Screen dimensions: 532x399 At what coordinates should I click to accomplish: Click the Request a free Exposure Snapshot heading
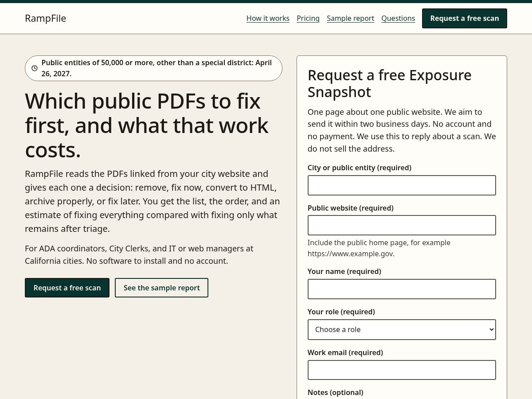390,83
